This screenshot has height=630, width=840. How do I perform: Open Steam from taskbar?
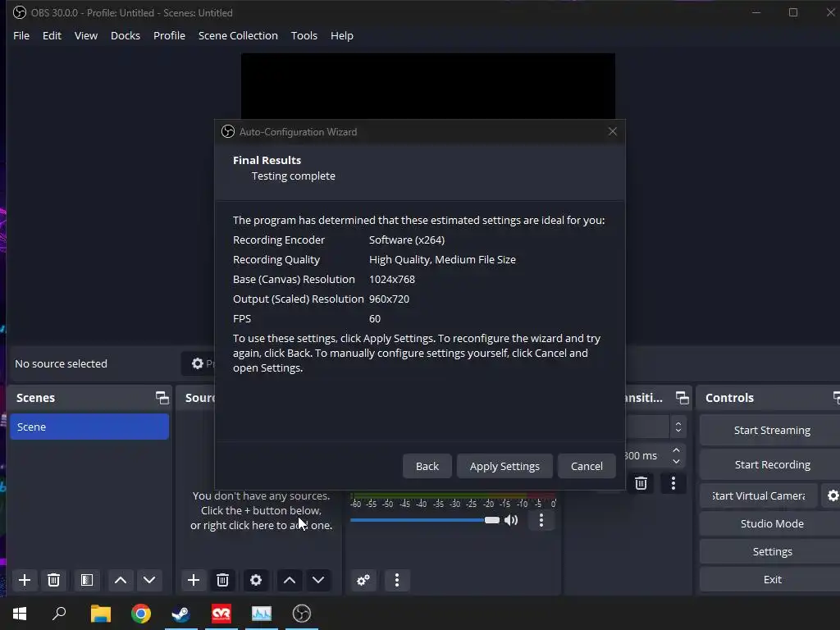coord(181,614)
